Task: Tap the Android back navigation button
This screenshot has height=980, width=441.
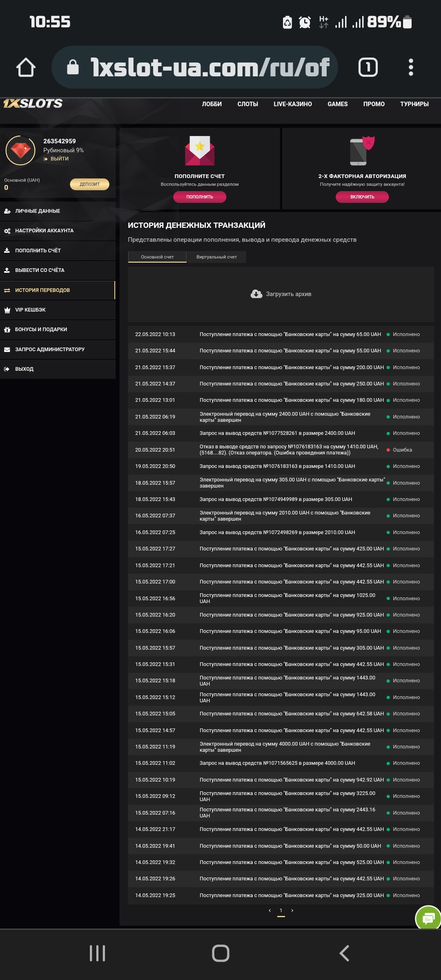Action: click(x=344, y=953)
